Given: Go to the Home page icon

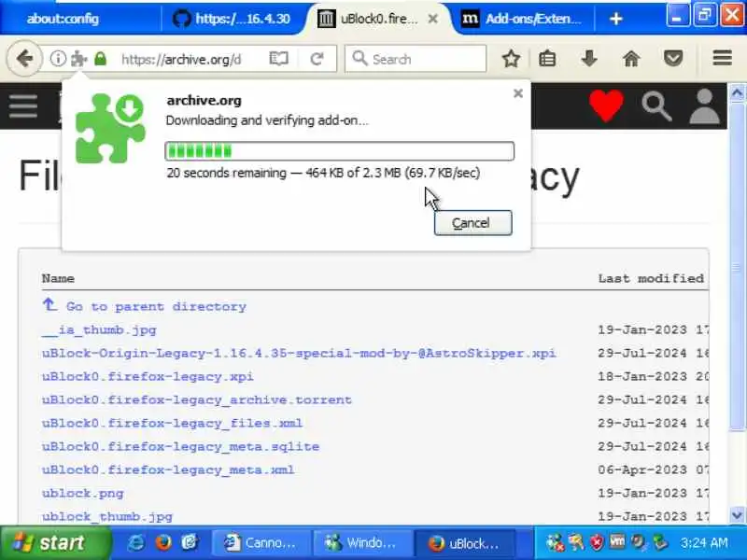Looking at the screenshot, I should click(x=631, y=59).
